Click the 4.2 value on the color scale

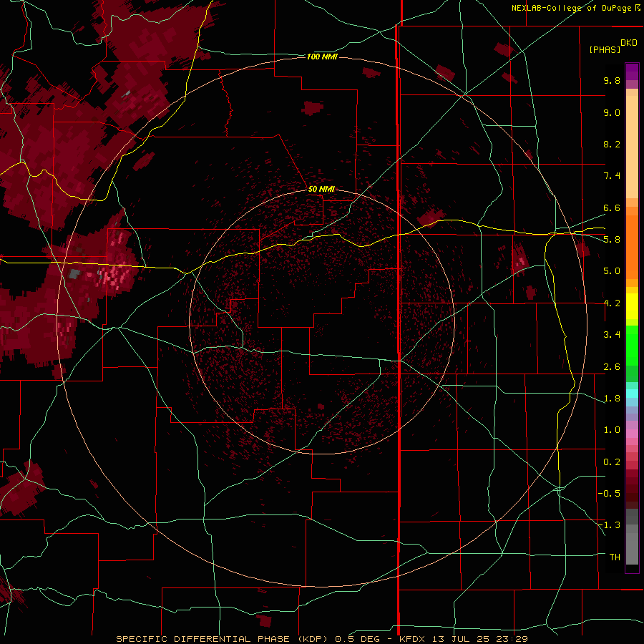click(x=612, y=303)
